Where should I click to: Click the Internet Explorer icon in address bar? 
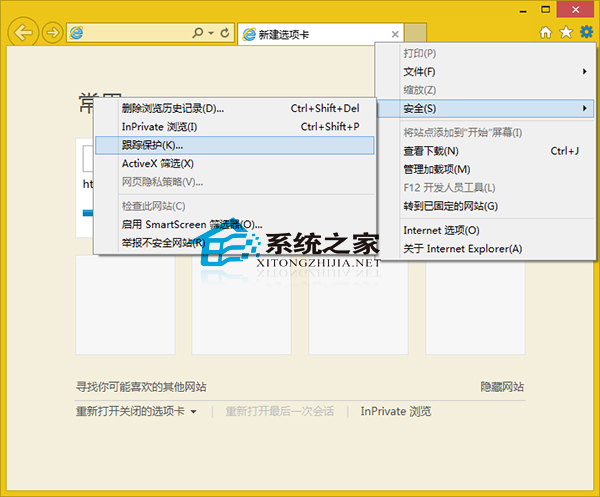[x=77, y=33]
